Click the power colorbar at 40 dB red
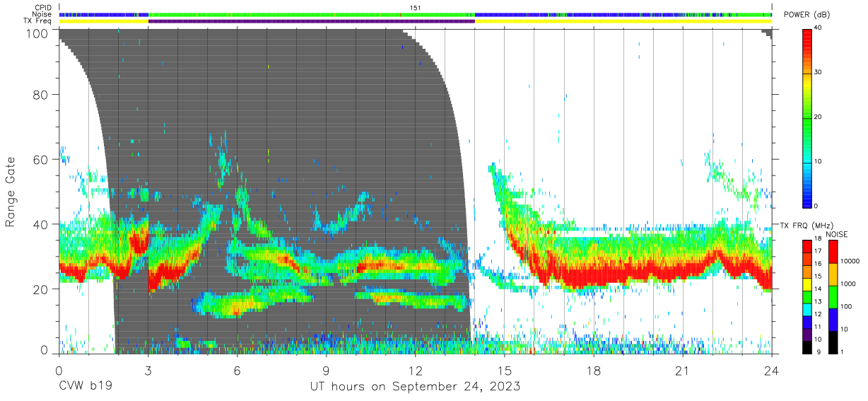The height and width of the screenshot is (401, 868). point(807,33)
